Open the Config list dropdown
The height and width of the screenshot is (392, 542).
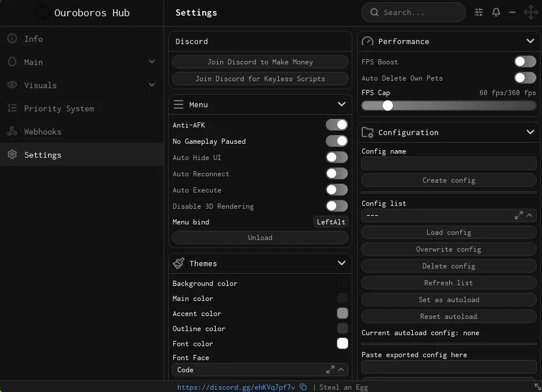(449, 215)
